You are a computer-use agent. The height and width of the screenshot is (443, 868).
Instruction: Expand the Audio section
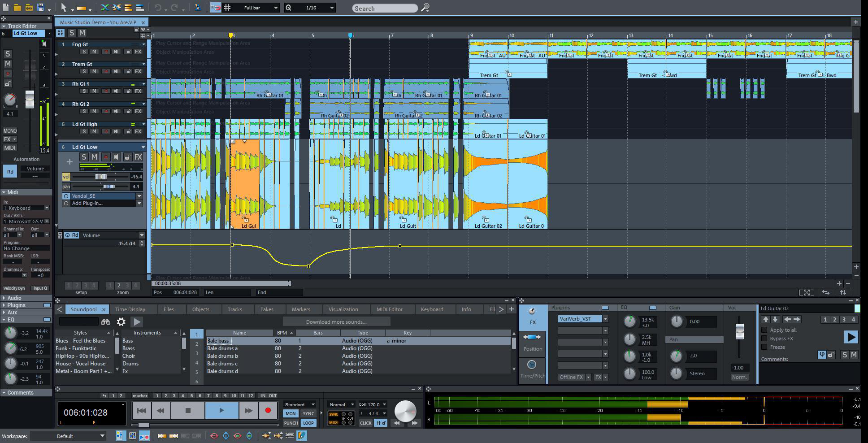[x=4, y=298]
